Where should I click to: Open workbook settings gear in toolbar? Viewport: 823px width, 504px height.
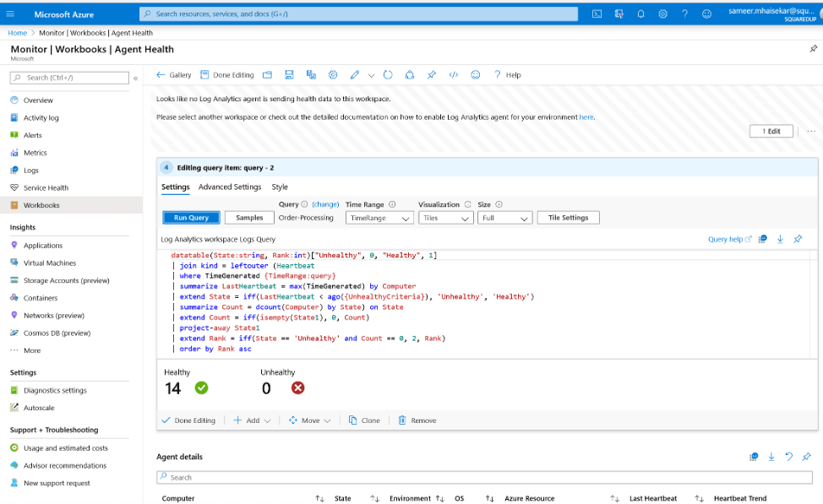(x=333, y=75)
